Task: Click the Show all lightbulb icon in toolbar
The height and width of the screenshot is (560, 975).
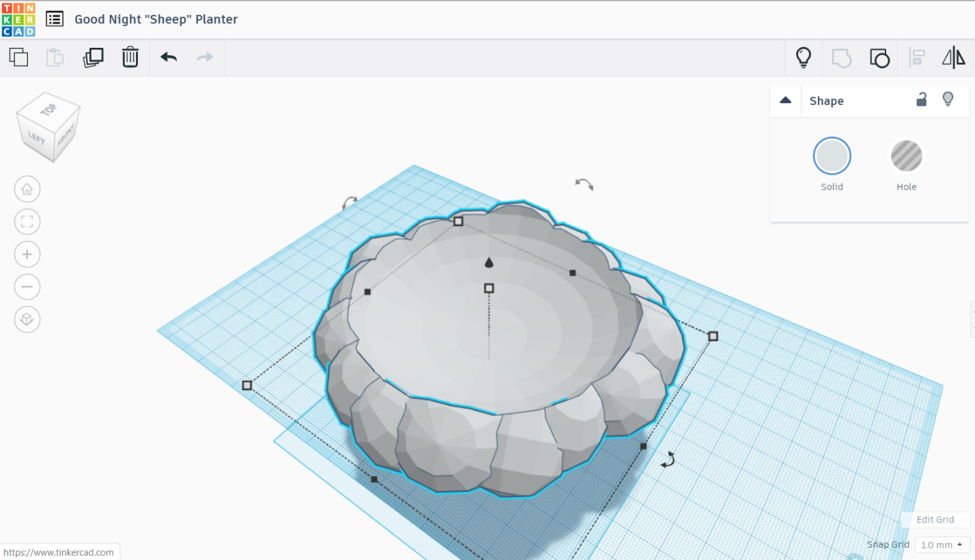Action: 804,57
